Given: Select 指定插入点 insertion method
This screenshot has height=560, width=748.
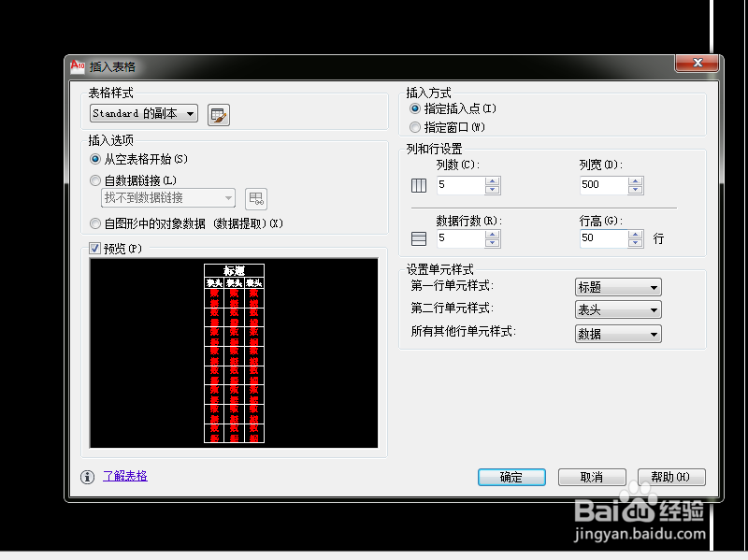Looking at the screenshot, I should pyautogui.click(x=415, y=108).
